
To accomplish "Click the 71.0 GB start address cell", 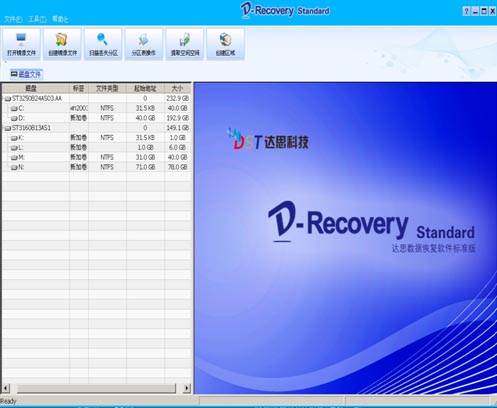I will 145,167.
